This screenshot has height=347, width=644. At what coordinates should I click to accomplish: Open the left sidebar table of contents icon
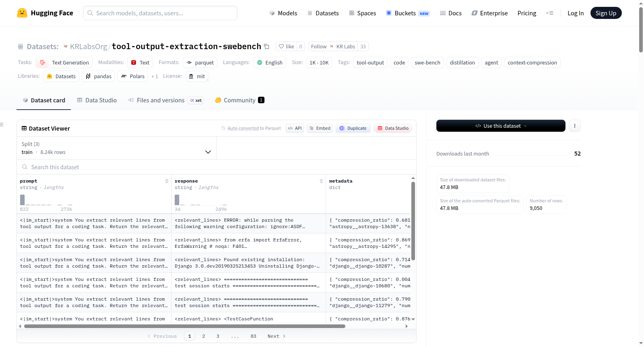(2, 125)
